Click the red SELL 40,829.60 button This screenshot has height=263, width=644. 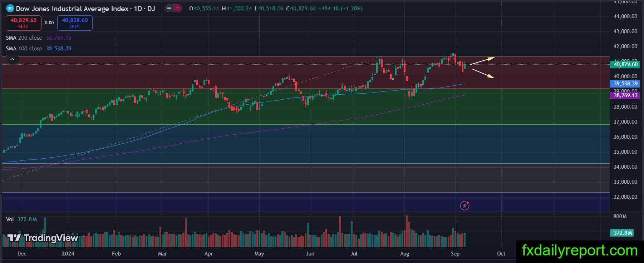point(23,23)
